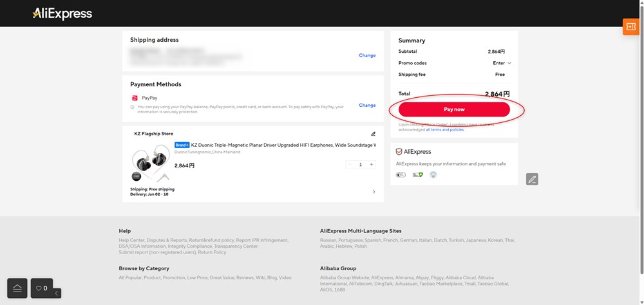Click the edit note pencil beside KZ Flagship Store
The height and width of the screenshot is (305, 644).
[x=373, y=134]
